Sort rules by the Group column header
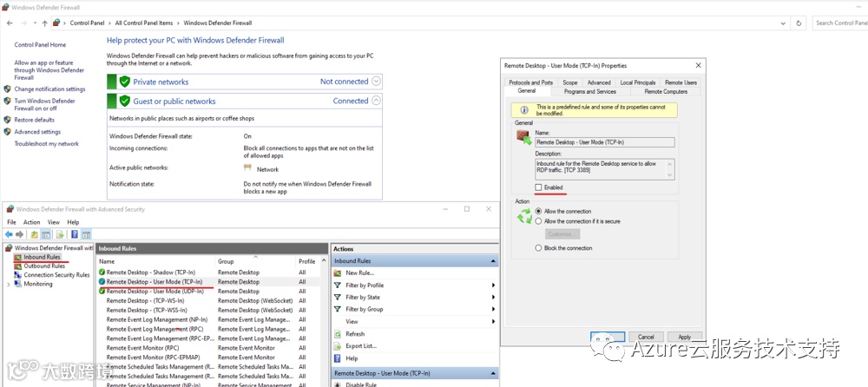The height and width of the screenshot is (387, 868). point(255,261)
